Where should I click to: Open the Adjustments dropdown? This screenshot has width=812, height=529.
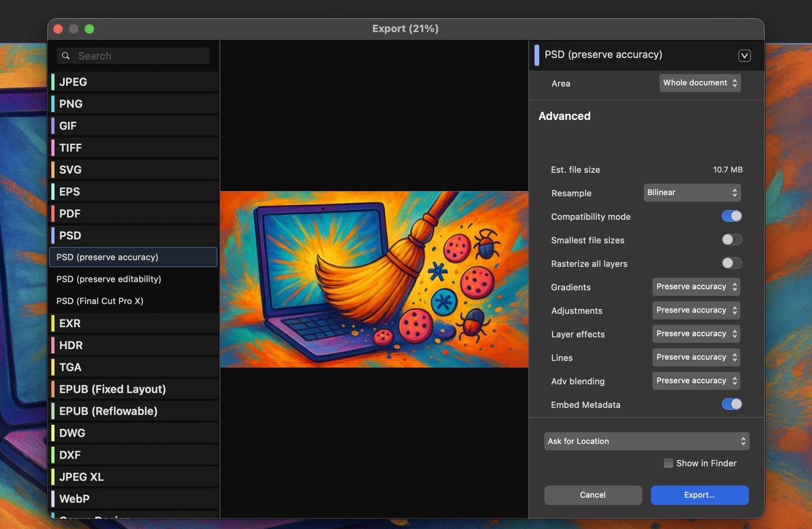click(x=696, y=310)
